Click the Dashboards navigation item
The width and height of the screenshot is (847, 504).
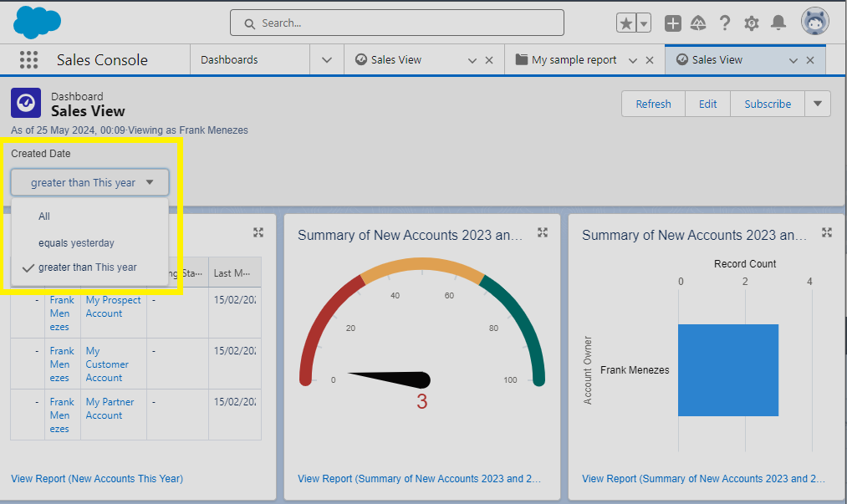pos(229,60)
